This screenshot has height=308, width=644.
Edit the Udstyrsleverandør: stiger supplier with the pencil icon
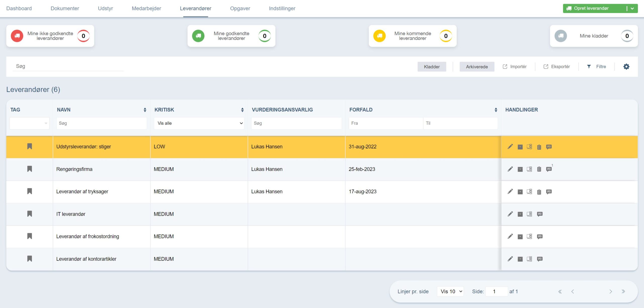[510, 147]
